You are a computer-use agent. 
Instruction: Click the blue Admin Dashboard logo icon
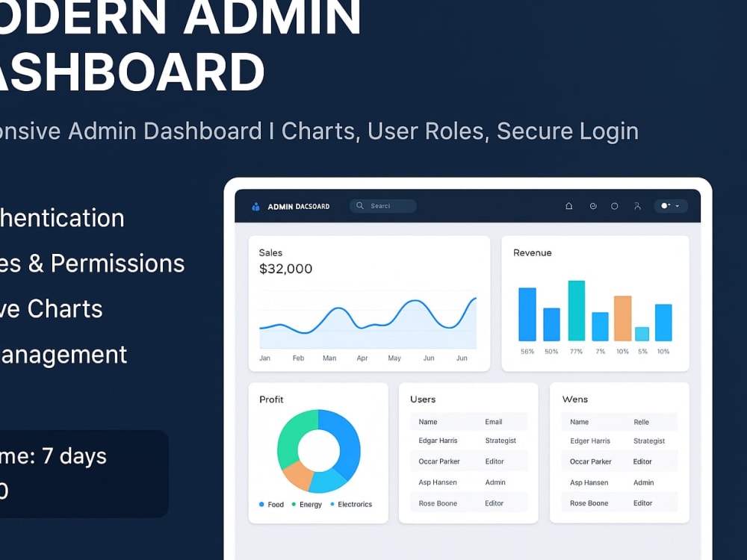click(x=255, y=206)
